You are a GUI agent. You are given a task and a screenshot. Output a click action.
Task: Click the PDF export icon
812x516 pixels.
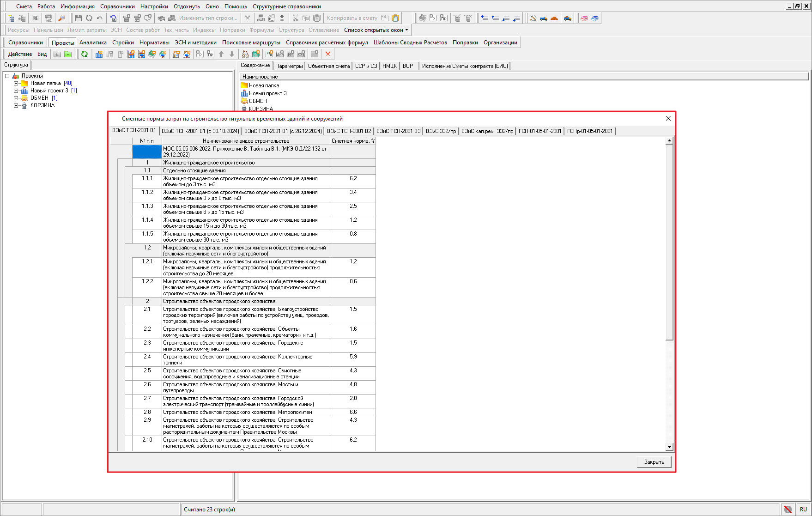(48, 18)
